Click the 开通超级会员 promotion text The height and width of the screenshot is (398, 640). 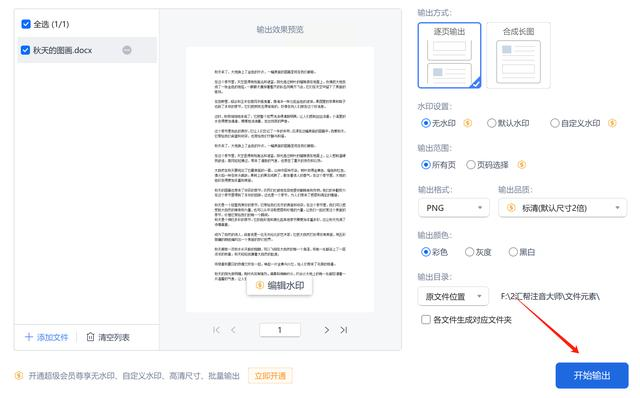coord(134,376)
